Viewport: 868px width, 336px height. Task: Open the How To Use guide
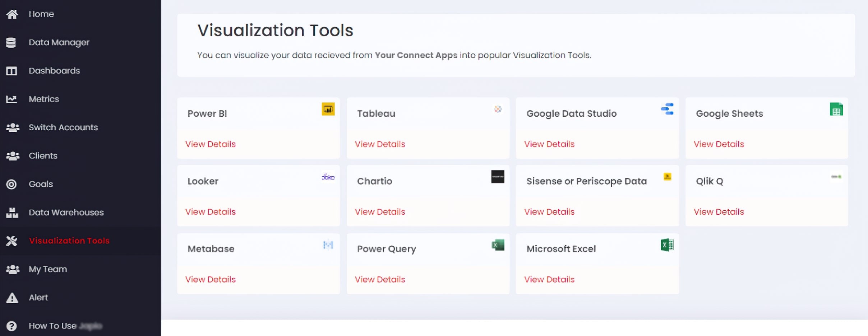pyautogui.click(x=65, y=326)
